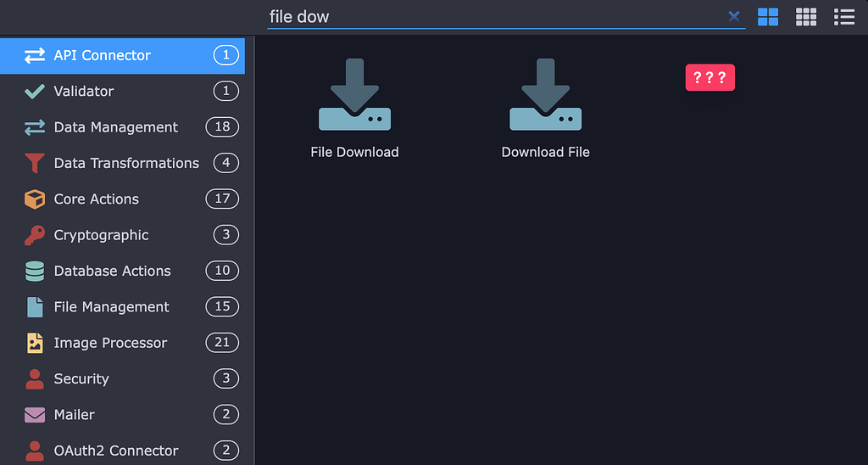Click the Validator checkmark icon
868x465 pixels.
tap(34, 91)
